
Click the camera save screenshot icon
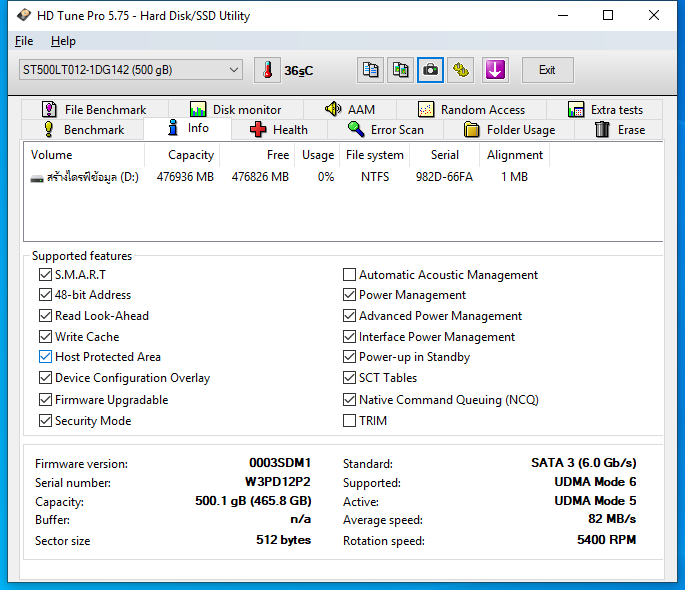tap(430, 70)
